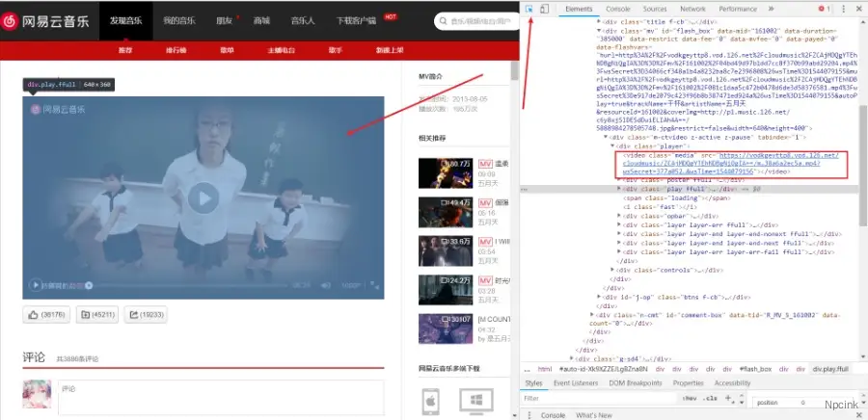Mute the video via volume icon
The height and width of the screenshot is (420, 868).
326,285
